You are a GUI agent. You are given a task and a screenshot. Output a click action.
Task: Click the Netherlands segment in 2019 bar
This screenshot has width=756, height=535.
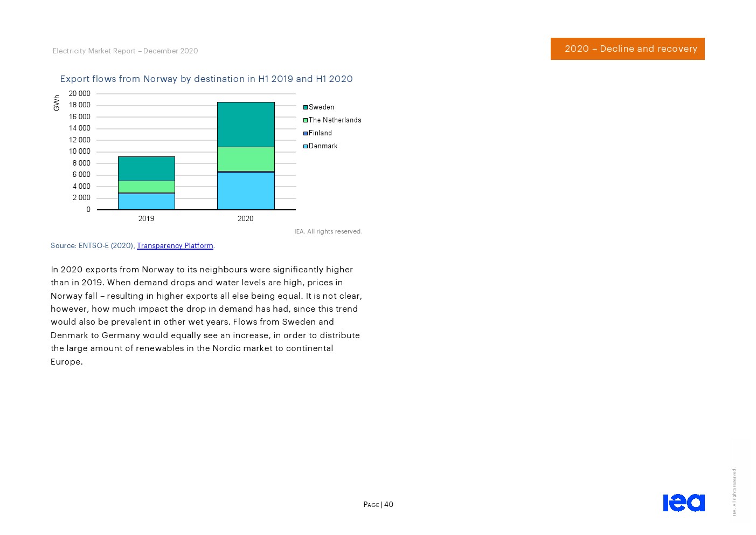[x=146, y=187]
